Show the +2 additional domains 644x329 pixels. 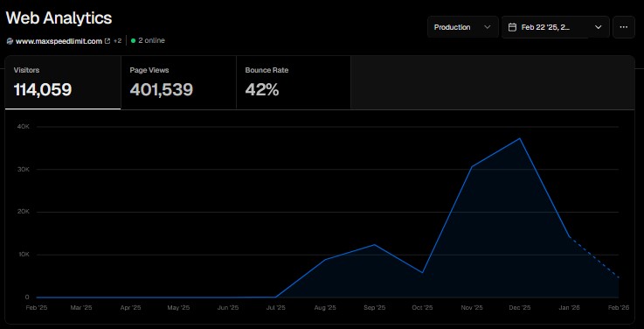coord(117,41)
